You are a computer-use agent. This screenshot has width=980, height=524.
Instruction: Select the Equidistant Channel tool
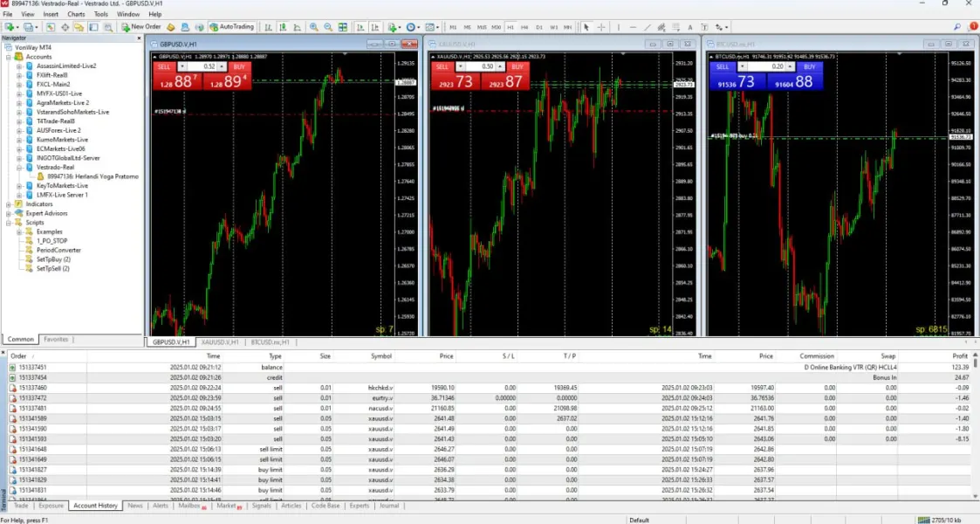661,27
